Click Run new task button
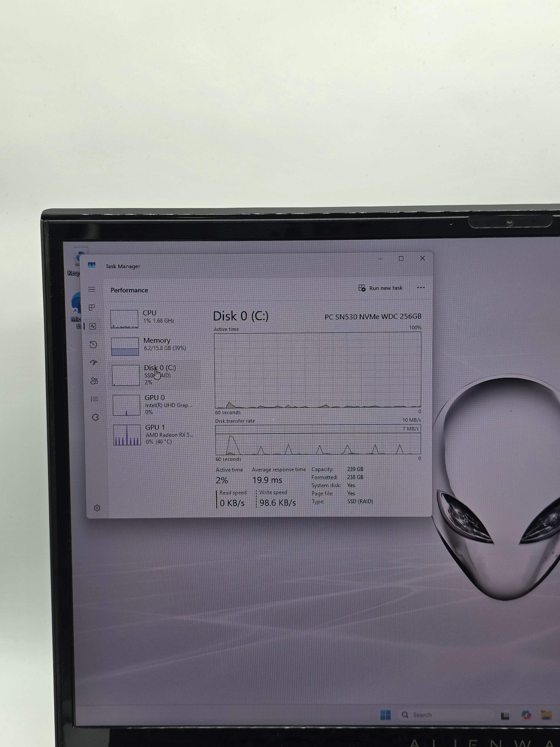This screenshot has height=747, width=560. pos(380,288)
